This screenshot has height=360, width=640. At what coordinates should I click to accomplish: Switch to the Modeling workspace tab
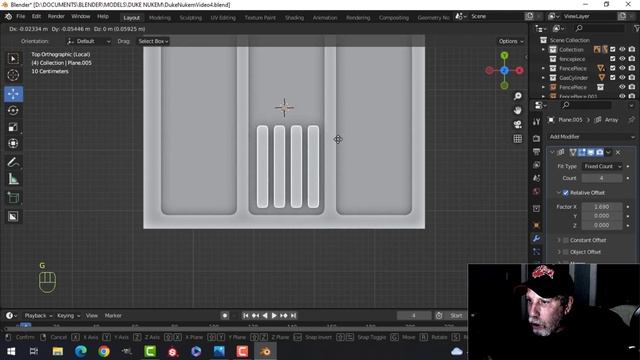click(x=160, y=18)
